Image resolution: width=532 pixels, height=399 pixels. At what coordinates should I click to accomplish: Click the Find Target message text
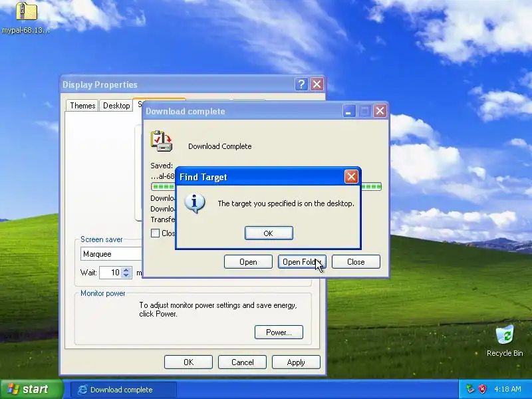coord(286,203)
